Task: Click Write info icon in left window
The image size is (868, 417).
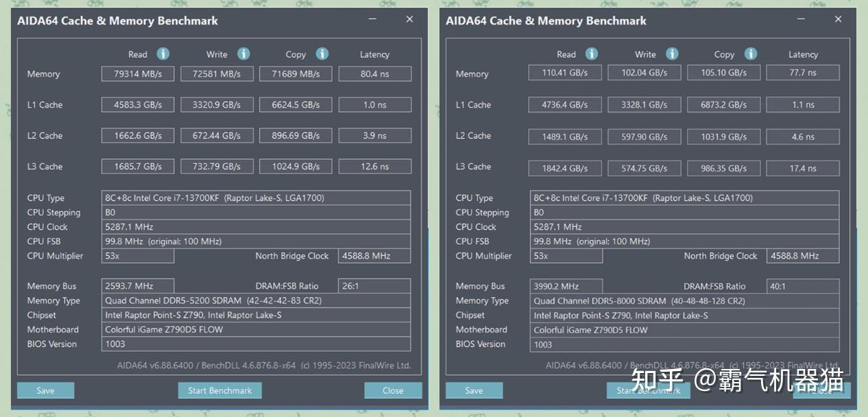Action: (x=243, y=53)
